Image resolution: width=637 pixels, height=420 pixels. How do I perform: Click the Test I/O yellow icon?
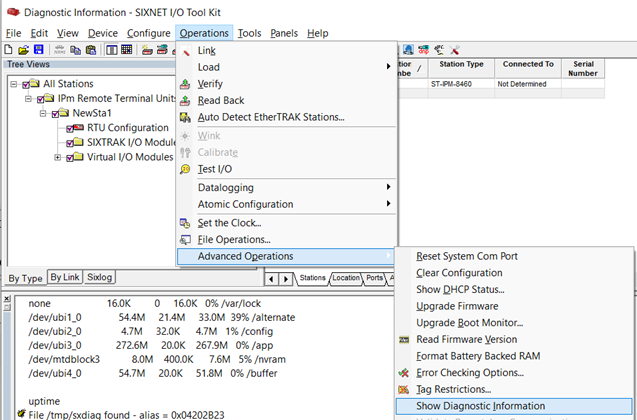(185, 169)
